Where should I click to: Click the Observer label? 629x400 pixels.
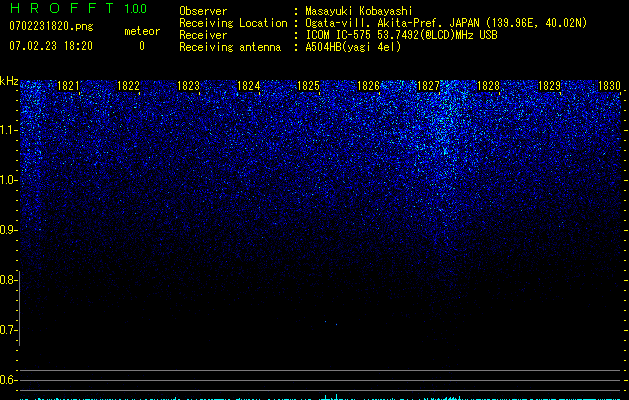pos(203,11)
